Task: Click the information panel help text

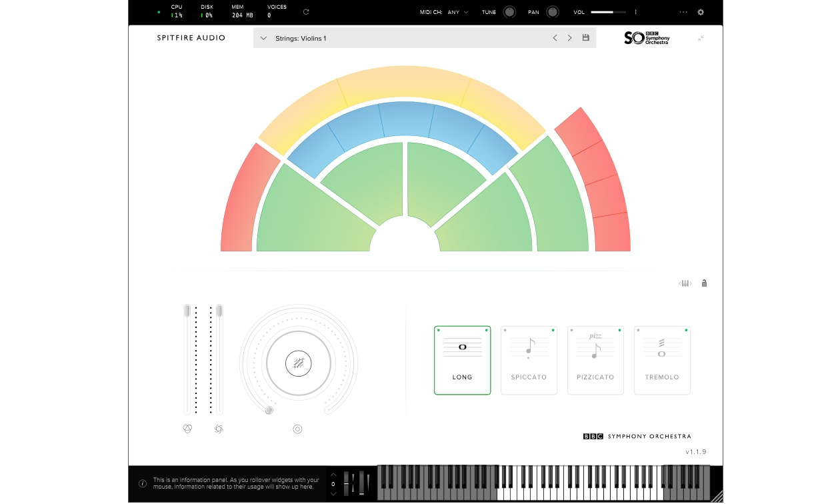Action: 236,483
